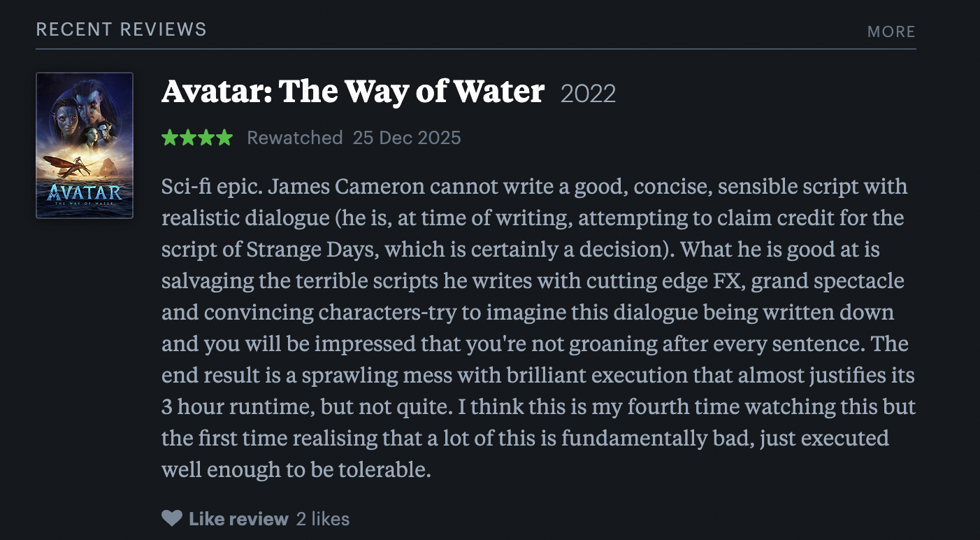View the 2 likes list

pos(323,519)
